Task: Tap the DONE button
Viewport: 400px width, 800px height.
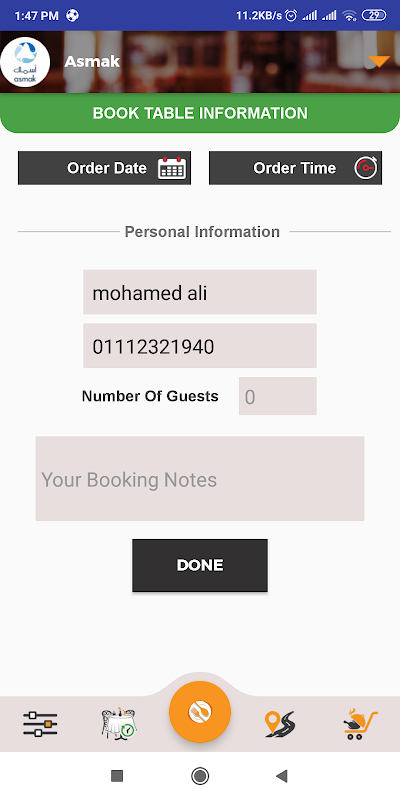Action: point(200,565)
